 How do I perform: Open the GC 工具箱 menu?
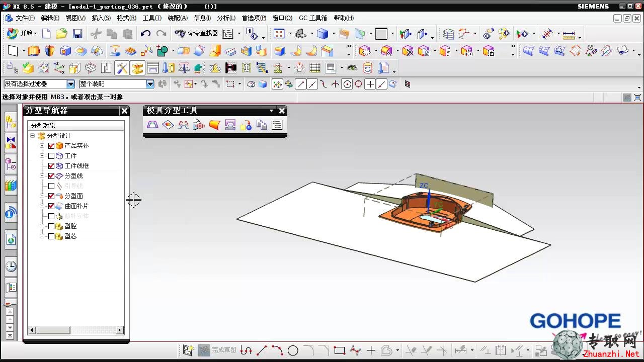[x=313, y=18]
